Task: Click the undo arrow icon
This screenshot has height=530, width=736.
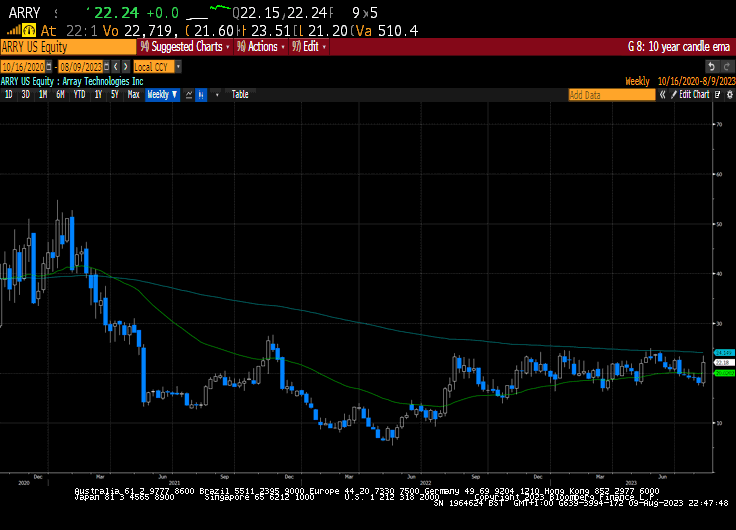Action: click(x=712, y=67)
